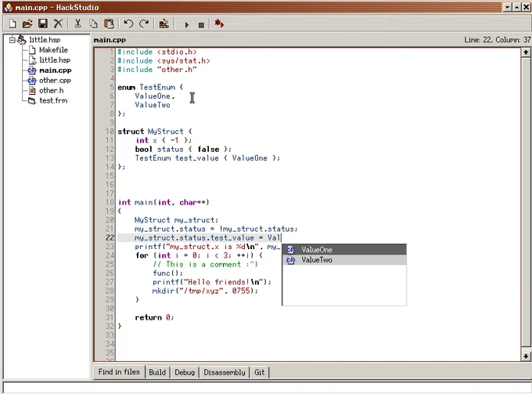This screenshot has width=532, height=394.
Task: Click the 'func();' call on line 26
Action: point(167,273)
